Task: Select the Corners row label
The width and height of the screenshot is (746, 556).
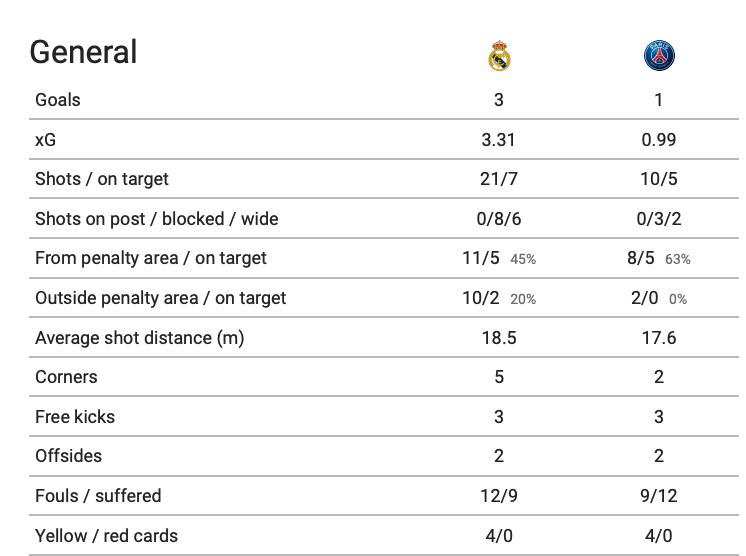Action: (66, 377)
